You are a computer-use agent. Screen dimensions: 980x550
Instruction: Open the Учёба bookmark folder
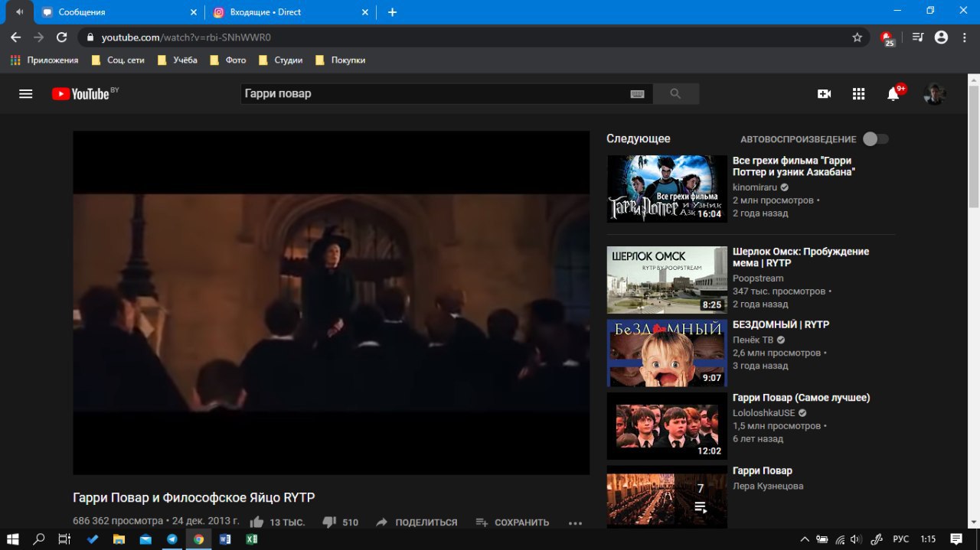(178, 60)
